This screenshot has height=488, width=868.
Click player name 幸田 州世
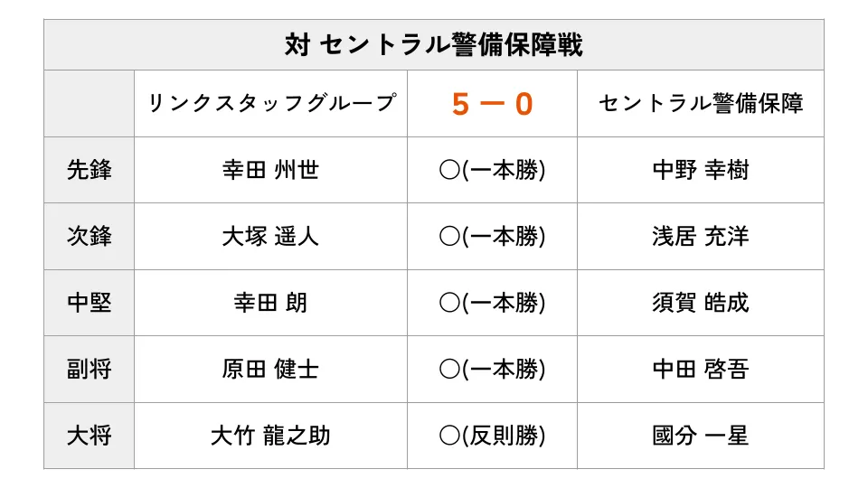[x=270, y=170]
